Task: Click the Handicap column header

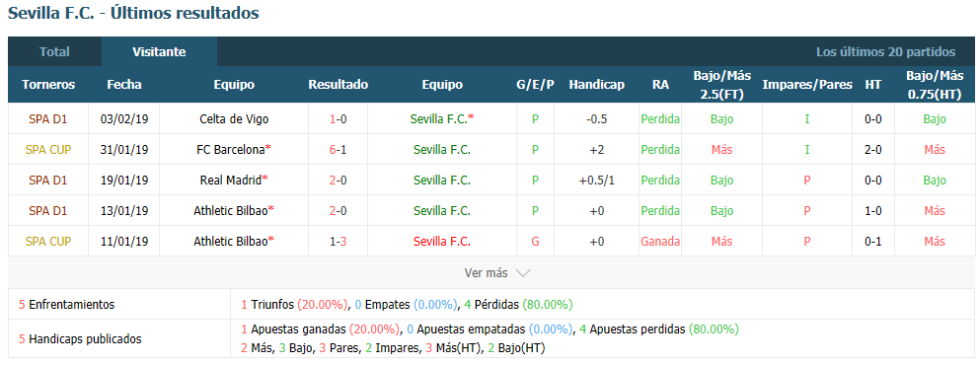Action: point(597,85)
